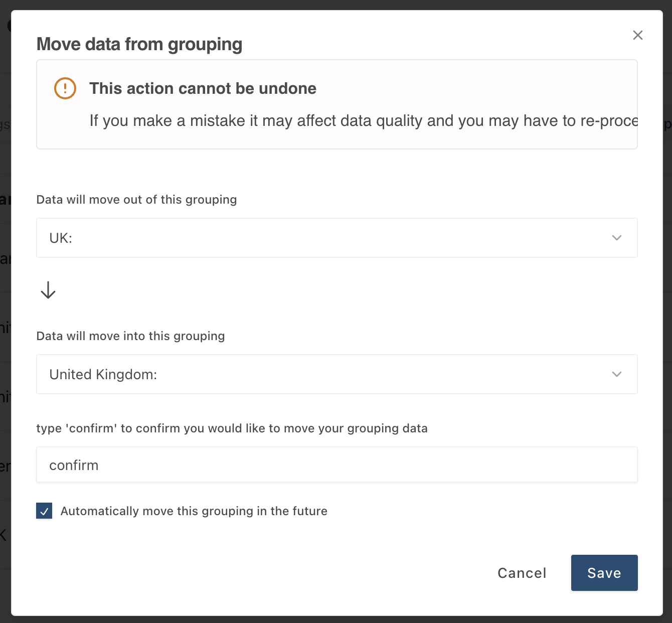Click the down arrow between the groupings

48,290
